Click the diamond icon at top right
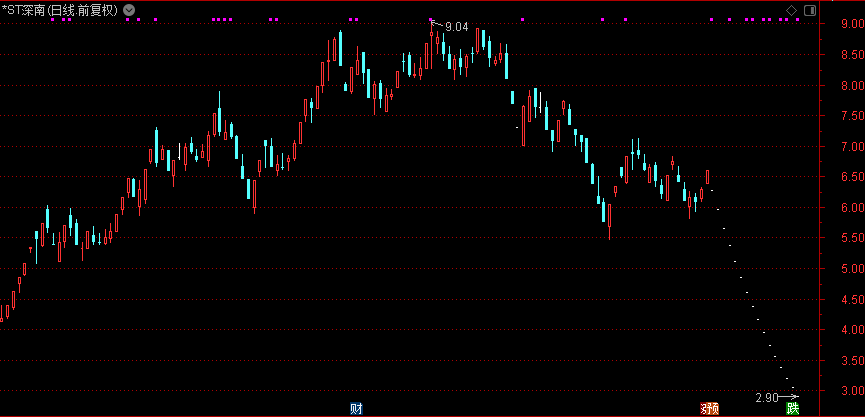The width and height of the screenshot is (865, 417). click(x=791, y=10)
